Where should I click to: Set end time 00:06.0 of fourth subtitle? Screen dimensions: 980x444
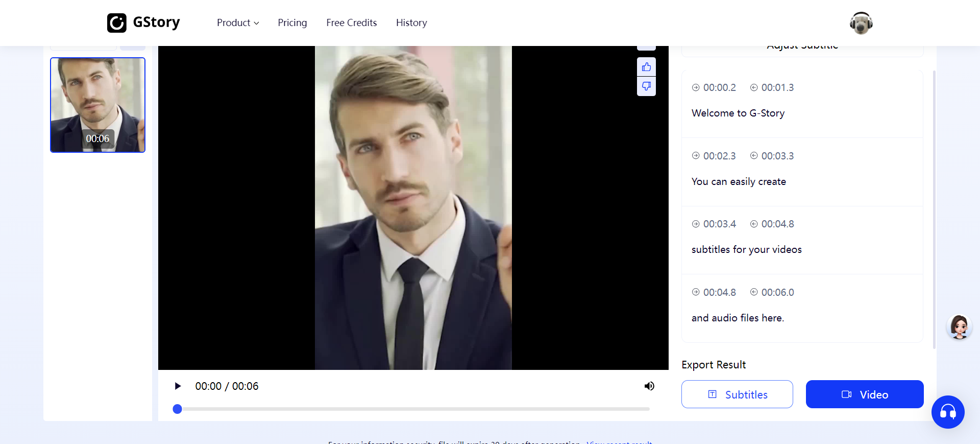tap(772, 292)
